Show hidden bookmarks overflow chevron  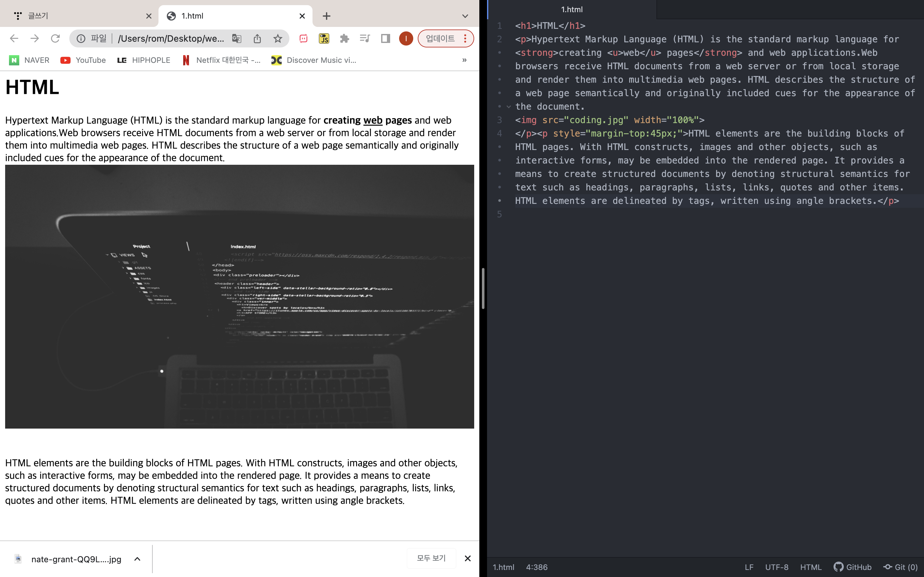[464, 60]
